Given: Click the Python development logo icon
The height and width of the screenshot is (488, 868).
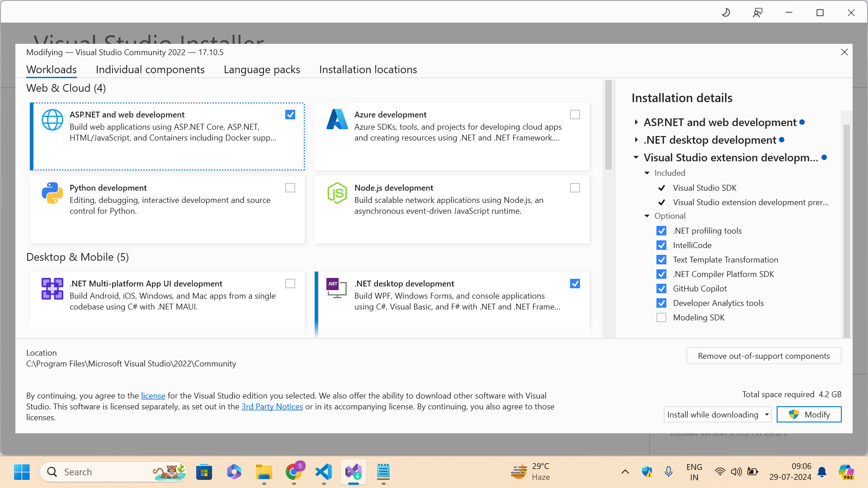Looking at the screenshot, I should coord(52,193).
